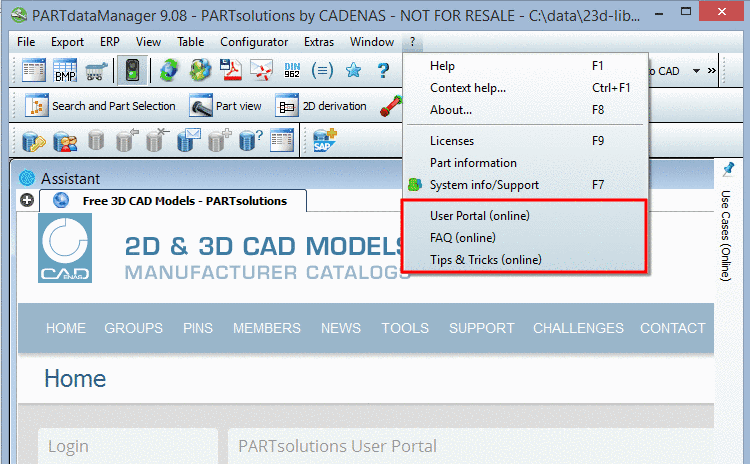
Task: Select Help in the open menu
Action: pos(525,66)
